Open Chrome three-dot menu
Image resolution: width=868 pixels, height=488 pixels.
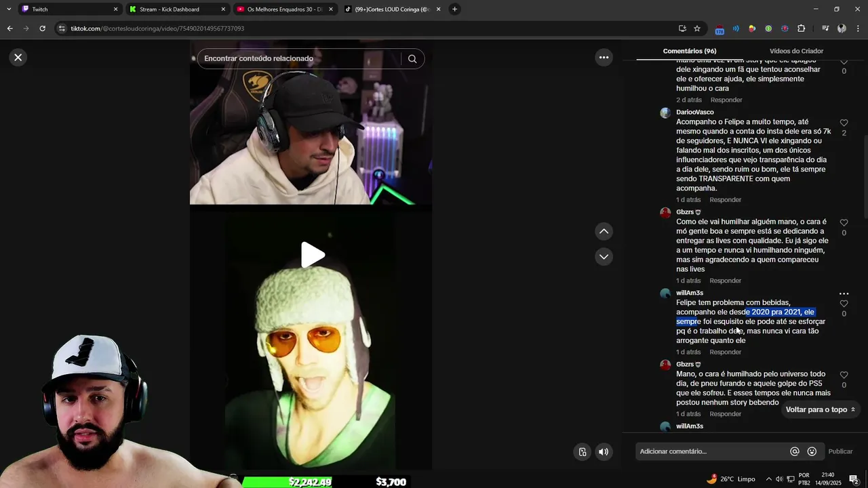858,28
